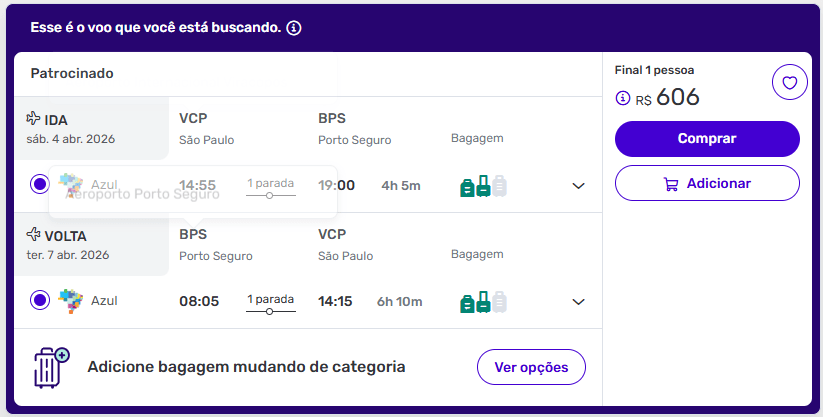Viewport: 823px width, 417px height.
Task: Click info icon next to price
Action: pos(623,98)
